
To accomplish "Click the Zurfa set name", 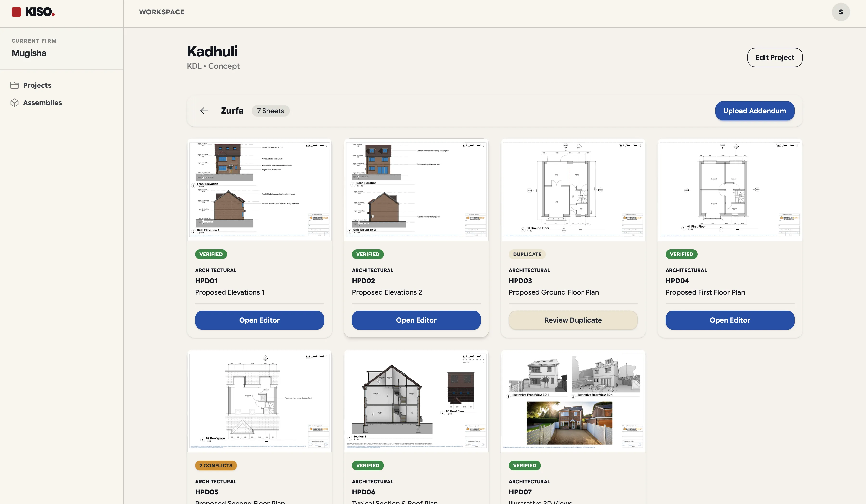I will tap(232, 111).
